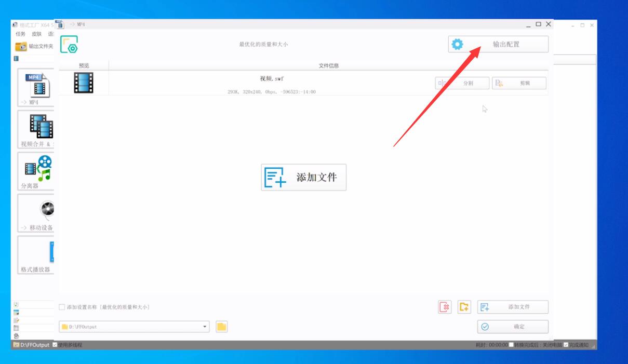Click the bottom 添加文件 button
Screen dimensions: 628x364
coord(513,307)
